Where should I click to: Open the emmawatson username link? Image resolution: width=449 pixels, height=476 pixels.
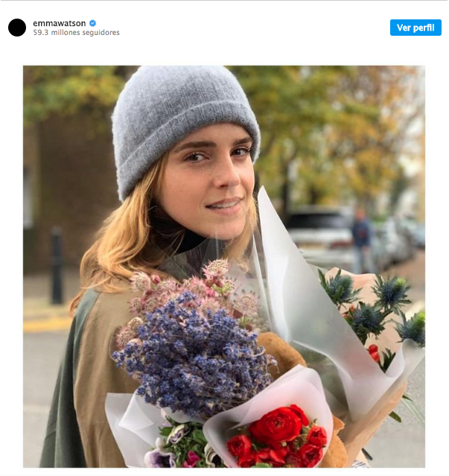pyautogui.click(x=60, y=23)
